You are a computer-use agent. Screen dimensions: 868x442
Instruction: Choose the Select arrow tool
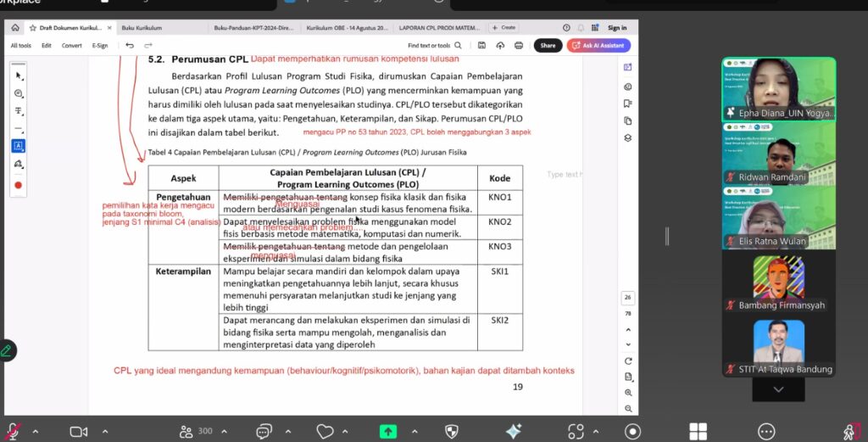19,76
